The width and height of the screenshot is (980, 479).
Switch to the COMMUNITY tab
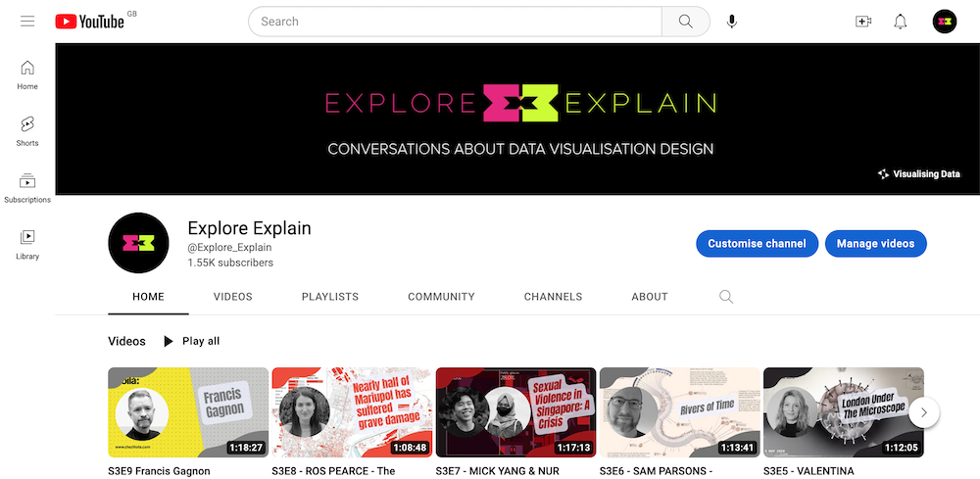coord(441,297)
